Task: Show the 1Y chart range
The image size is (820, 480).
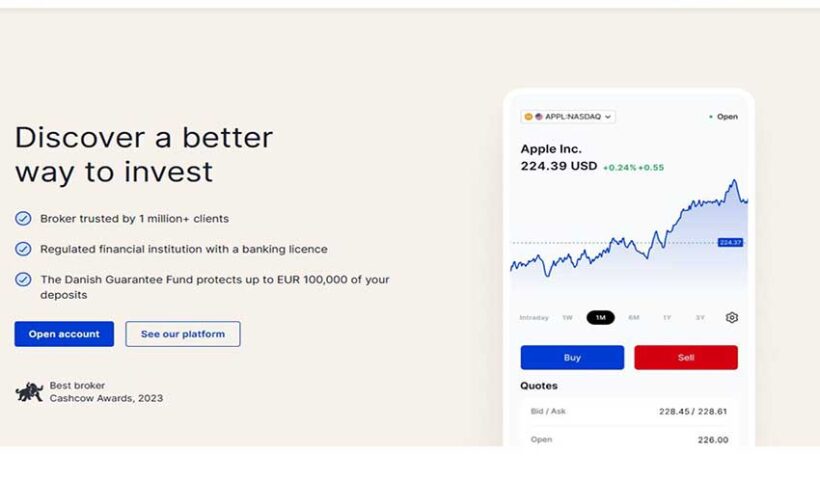Action: pos(667,318)
